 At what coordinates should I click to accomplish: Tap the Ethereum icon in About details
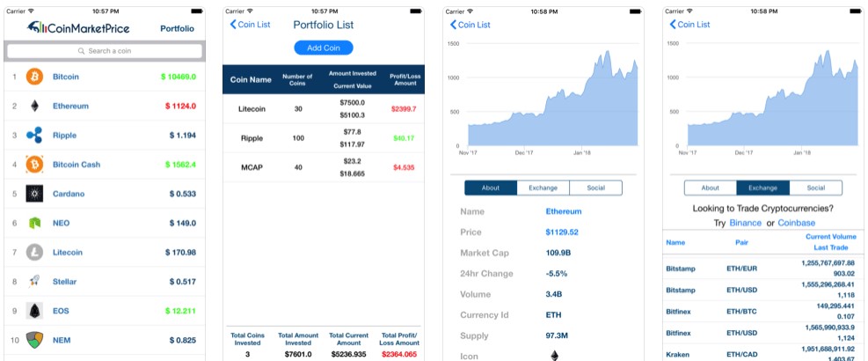[x=554, y=356]
